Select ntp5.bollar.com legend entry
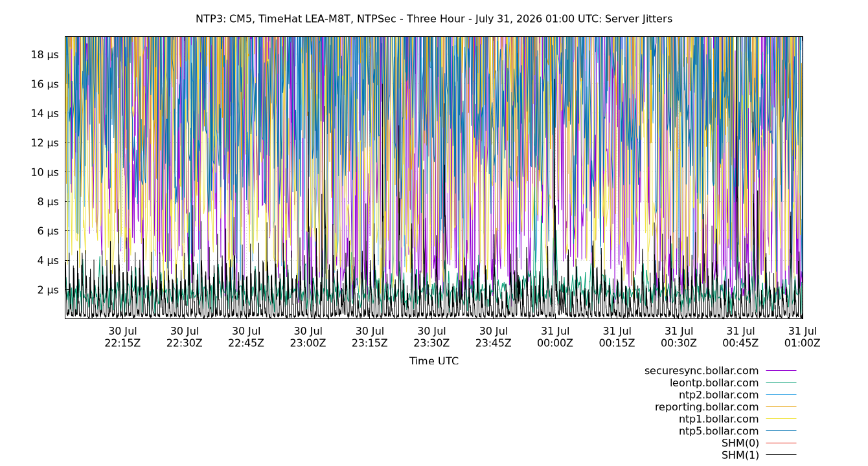The height and width of the screenshot is (466, 868). pos(719,431)
